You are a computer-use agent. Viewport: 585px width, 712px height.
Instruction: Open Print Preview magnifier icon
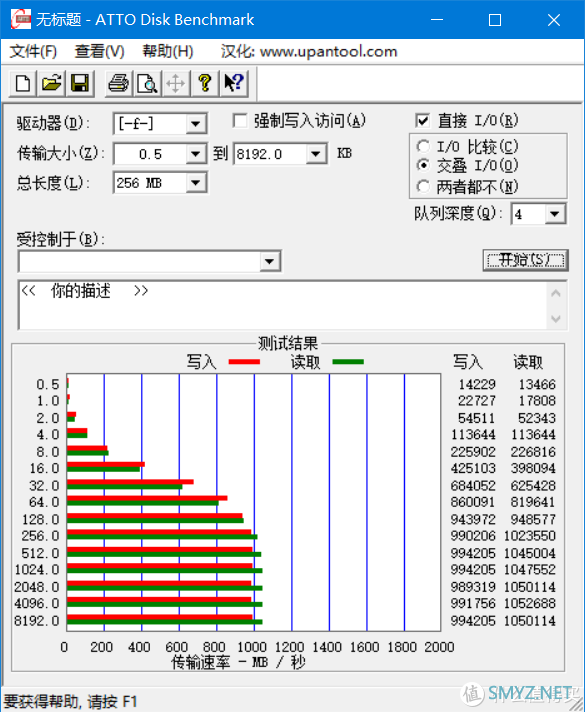coord(147,84)
